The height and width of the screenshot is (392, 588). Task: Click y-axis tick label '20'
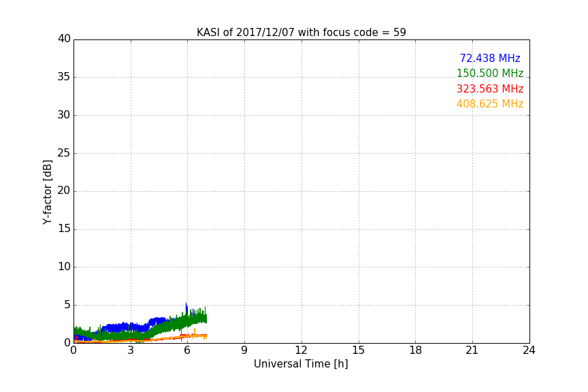click(x=64, y=191)
